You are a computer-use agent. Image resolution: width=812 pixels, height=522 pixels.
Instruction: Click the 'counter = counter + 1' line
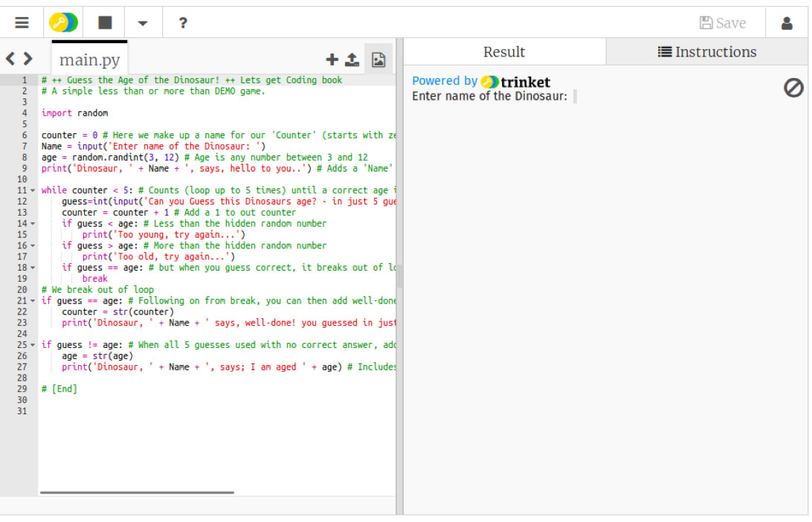pos(115,213)
